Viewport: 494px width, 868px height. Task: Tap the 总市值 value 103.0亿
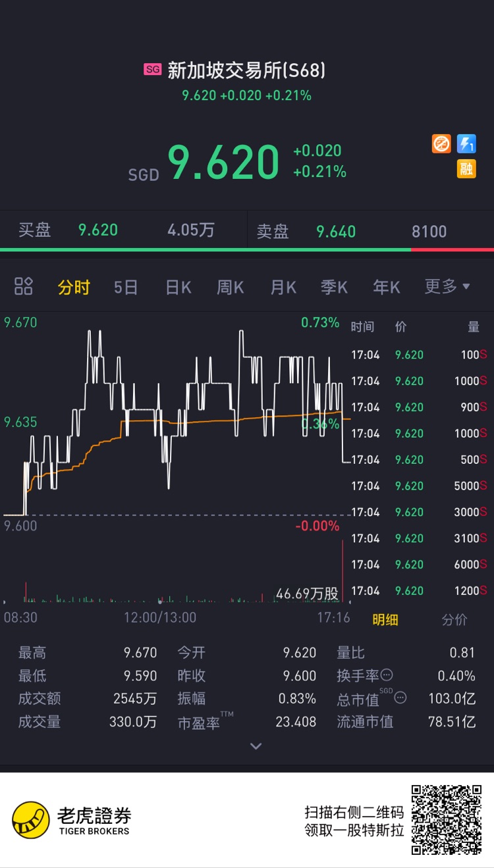[x=452, y=698]
